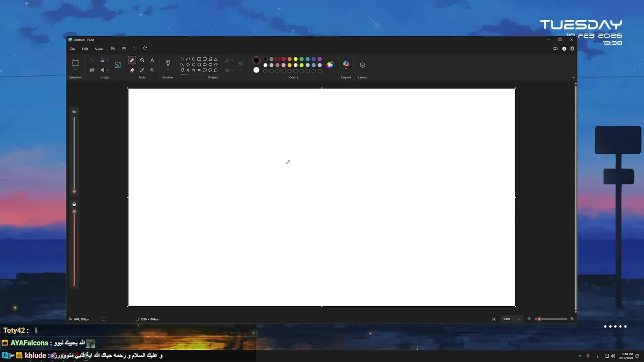The height and width of the screenshot is (362, 644).
Task: Redo the last action
Action: pyautogui.click(x=145, y=49)
